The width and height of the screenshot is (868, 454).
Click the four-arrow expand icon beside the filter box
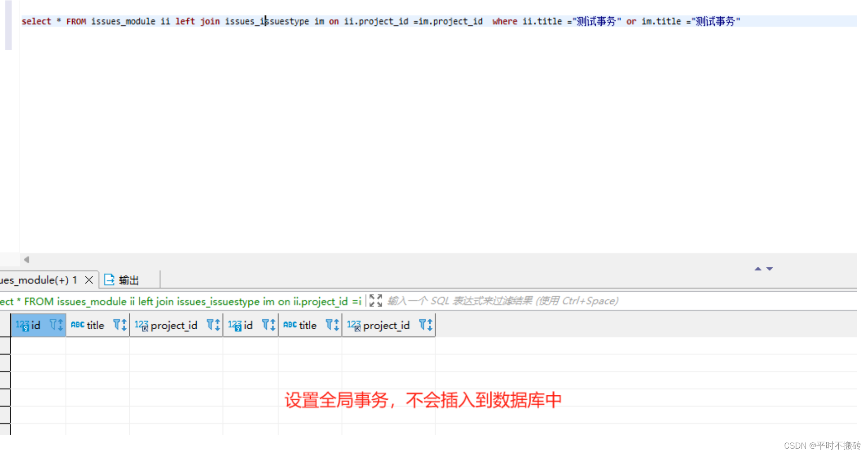coord(376,301)
